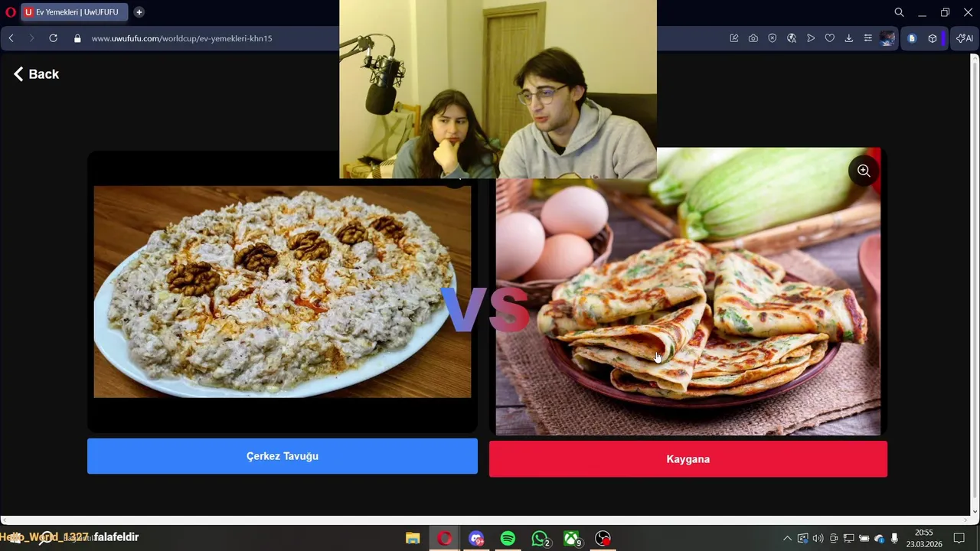Go back with the Back link
This screenshot has height=551, width=980.
(36, 74)
